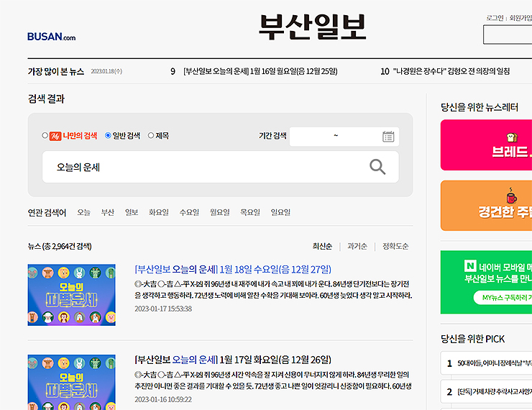Click the top-right header search box
This screenshot has width=532, height=410.
[x=508, y=35]
